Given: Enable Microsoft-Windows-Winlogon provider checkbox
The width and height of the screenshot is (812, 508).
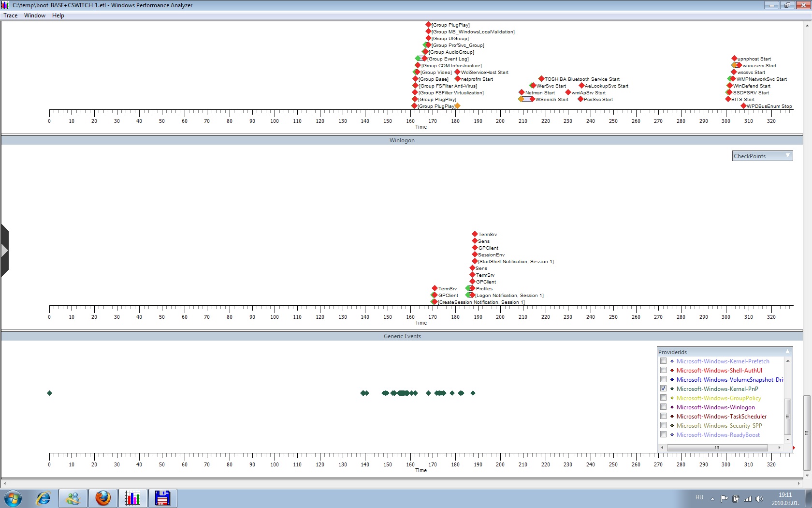Looking at the screenshot, I should coord(663,407).
